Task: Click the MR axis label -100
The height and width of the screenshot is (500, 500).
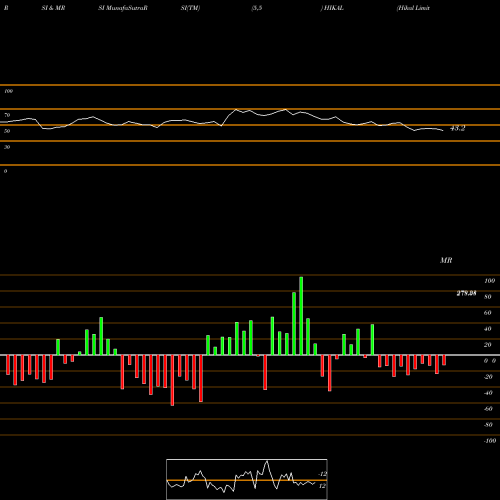Action: (x=490, y=441)
